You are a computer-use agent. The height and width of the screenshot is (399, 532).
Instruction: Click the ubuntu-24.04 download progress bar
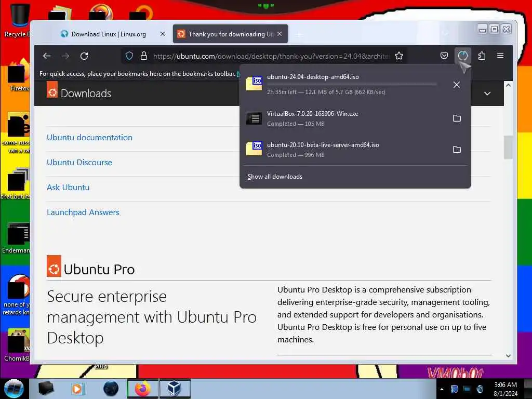click(x=352, y=84)
